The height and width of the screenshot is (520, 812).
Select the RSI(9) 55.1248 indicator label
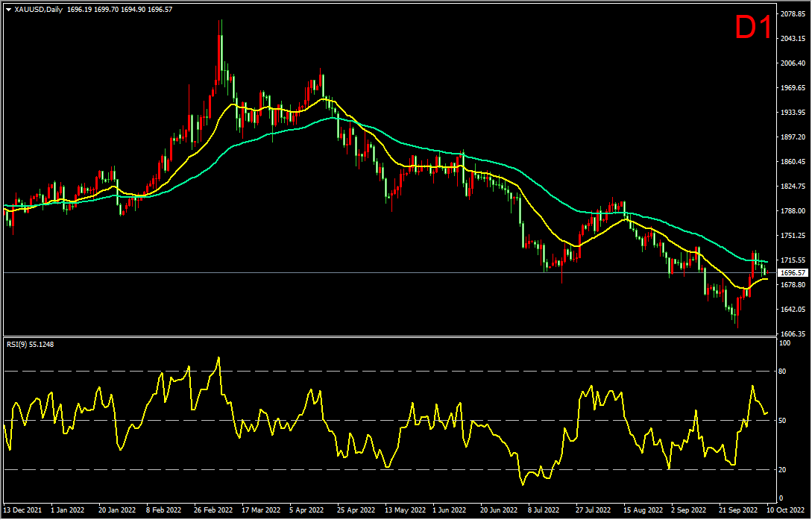(30, 344)
